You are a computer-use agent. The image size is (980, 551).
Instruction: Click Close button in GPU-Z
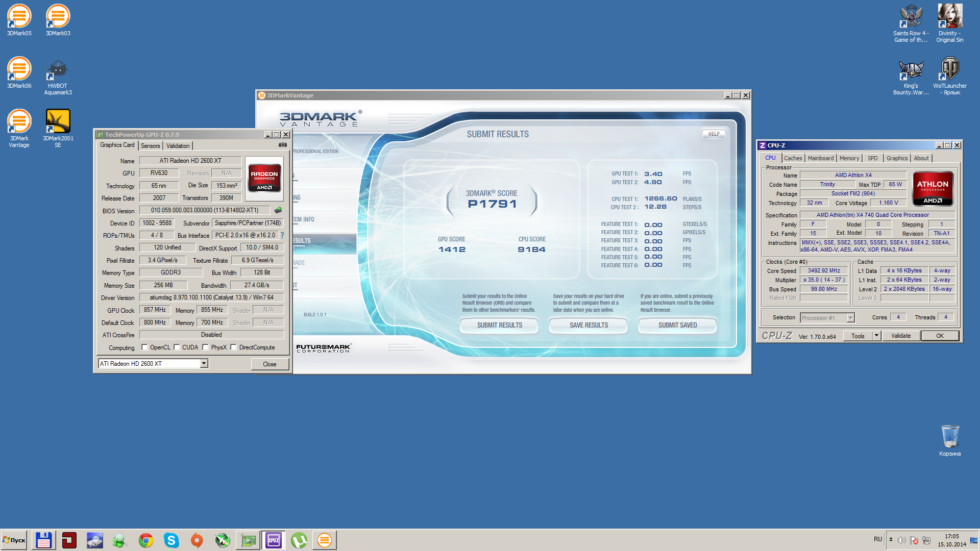coord(269,364)
